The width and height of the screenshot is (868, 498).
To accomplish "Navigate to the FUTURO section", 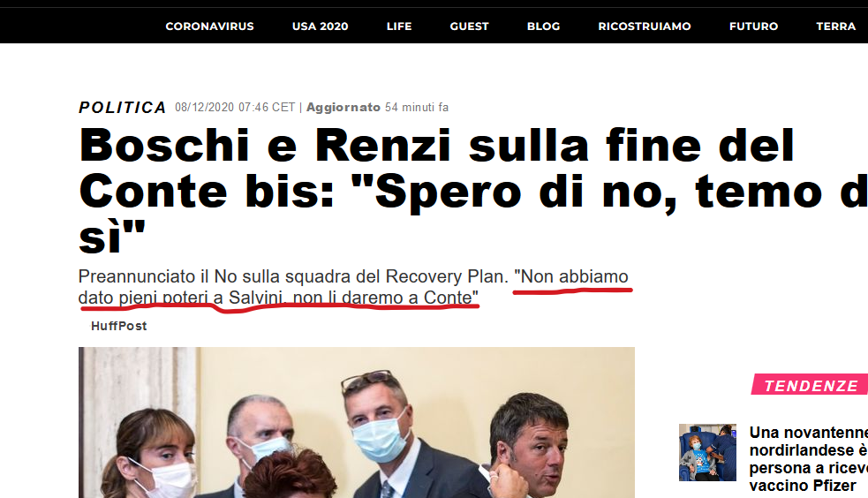I will [753, 26].
